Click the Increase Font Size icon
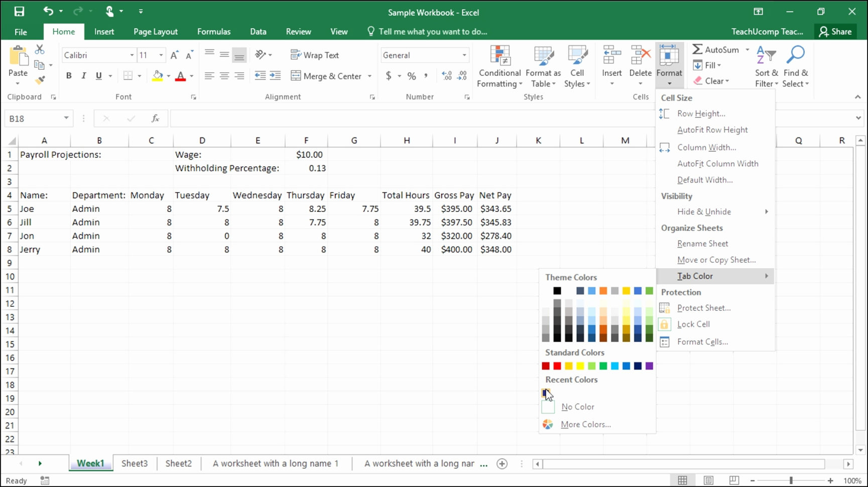This screenshot has width=868, height=487. 174,55
